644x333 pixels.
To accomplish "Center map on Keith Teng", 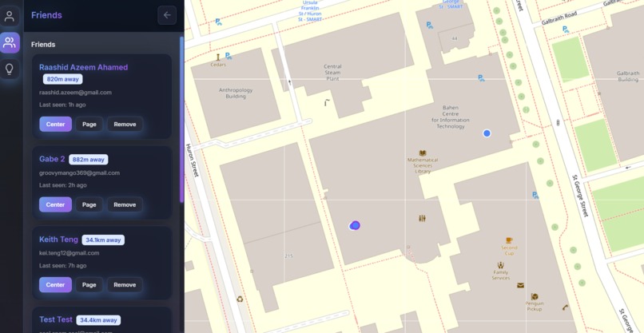I will pyautogui.click(x=55, y=284).
